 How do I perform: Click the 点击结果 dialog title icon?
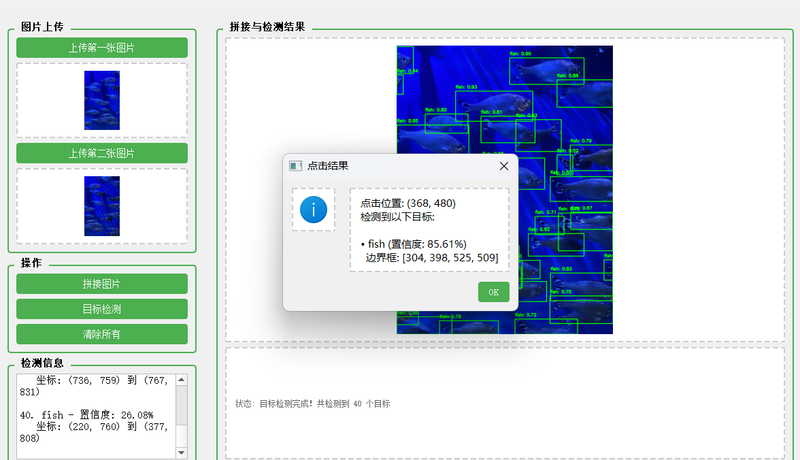(295, 166)
